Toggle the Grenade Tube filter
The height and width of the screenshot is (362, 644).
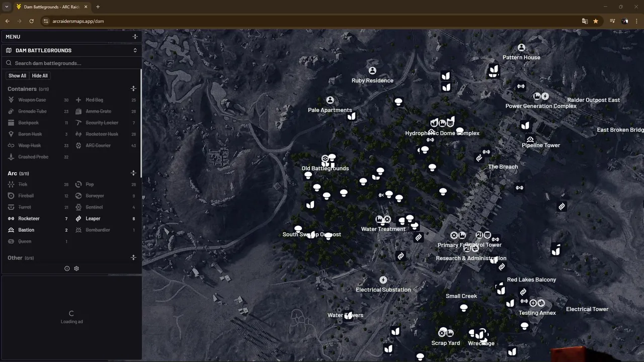pos(38,112)
